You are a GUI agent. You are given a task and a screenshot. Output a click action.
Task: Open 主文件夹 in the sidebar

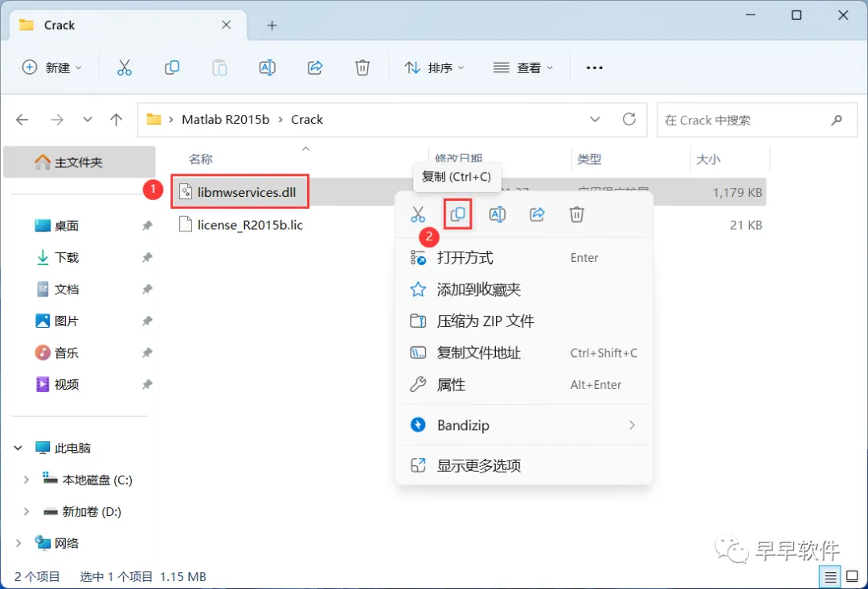coord(79,162)
